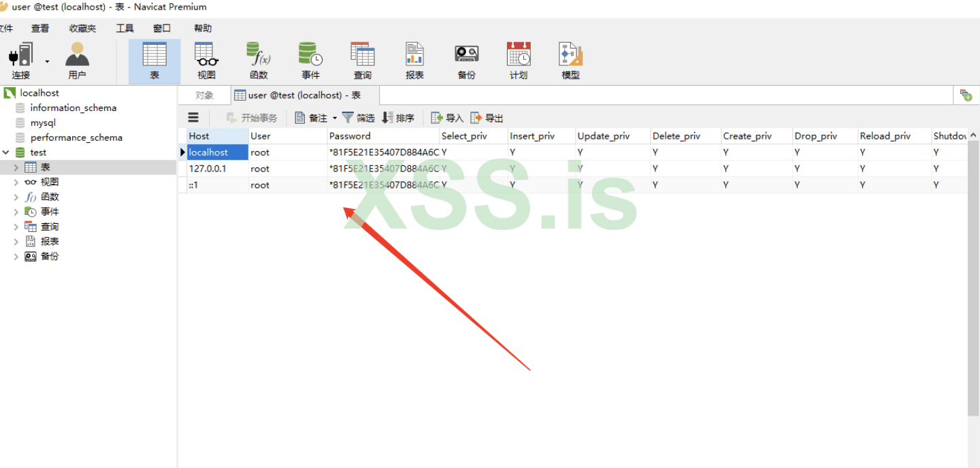Select the 函数 item in sidebar tree
The width and height of the screenshot is (980, 468).
point(49,197)
